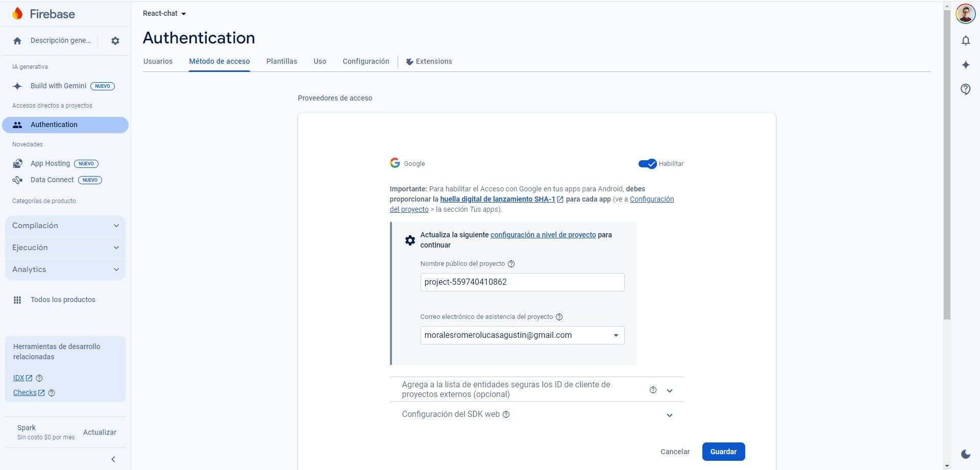
Task: Expand the Compilación category
Action: point(65,226)
